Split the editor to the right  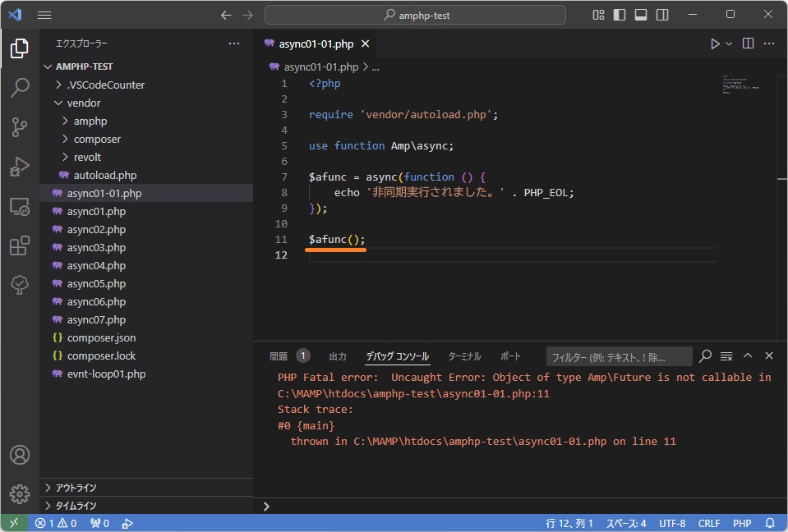click(748, 44)
